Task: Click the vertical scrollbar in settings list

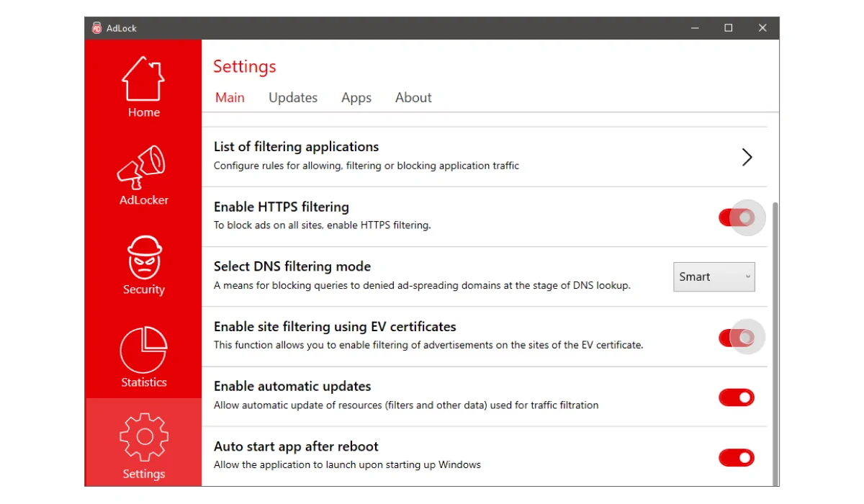Action: [x=775, y=344]
